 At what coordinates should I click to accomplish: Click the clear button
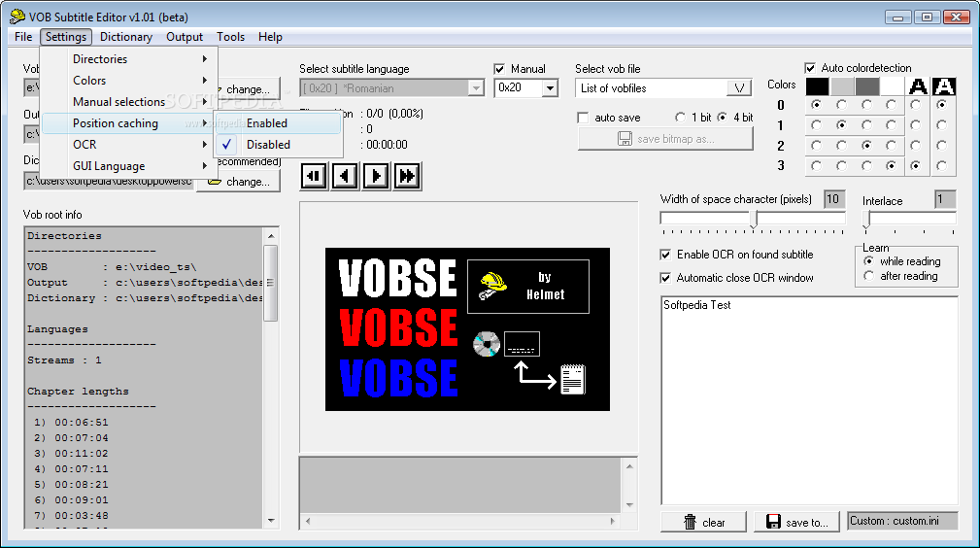click(x=704, y=522)
